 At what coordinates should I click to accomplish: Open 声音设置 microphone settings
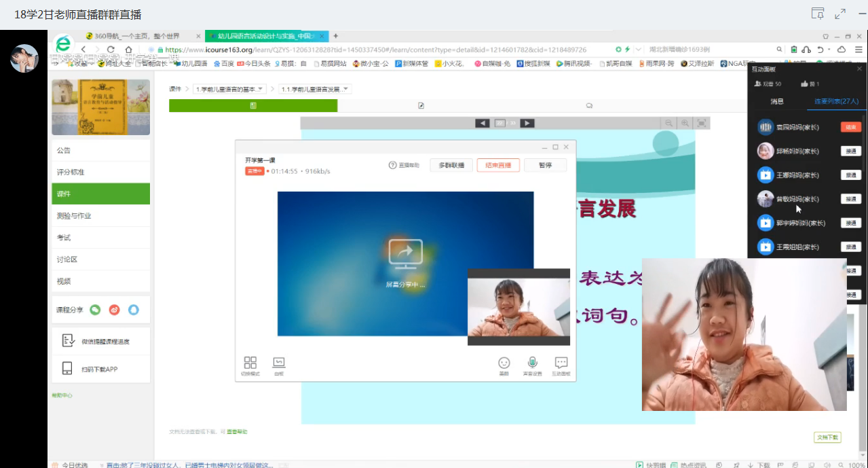click(533, 365)
